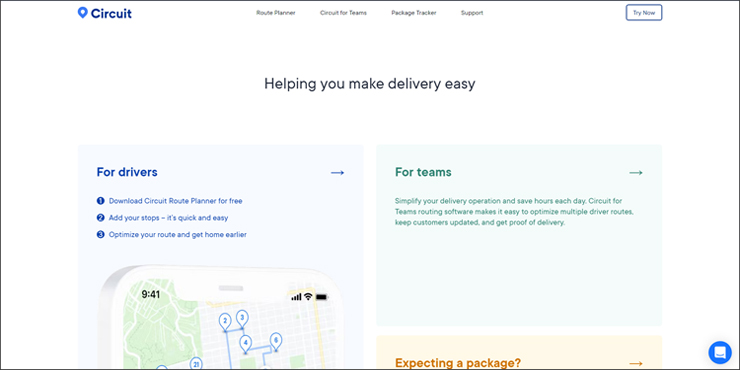Go to Package Tracker in navigation
Screen dimensions: 740x370
click(413, 13)
